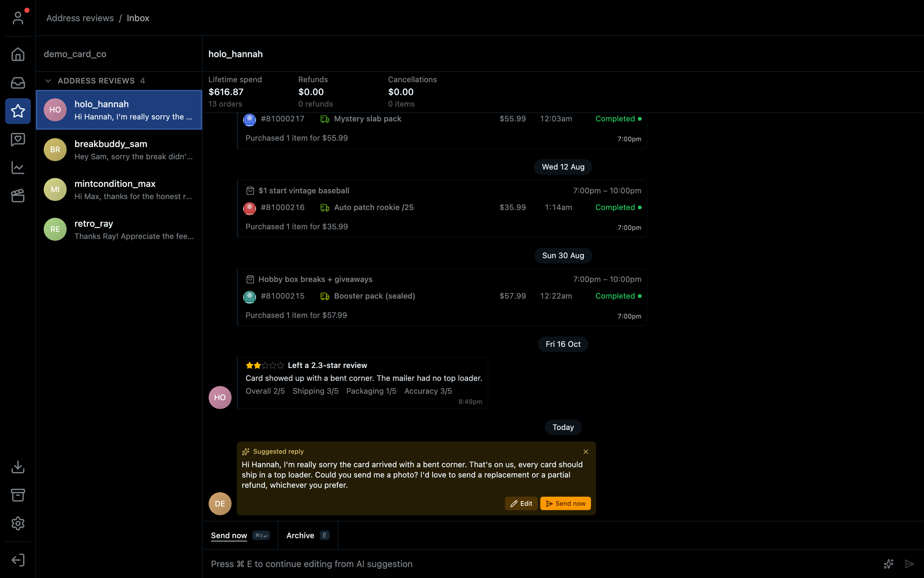Click the HO avatar beside the 2.3-star review
The image size is (924, 578).
[220, 397]
